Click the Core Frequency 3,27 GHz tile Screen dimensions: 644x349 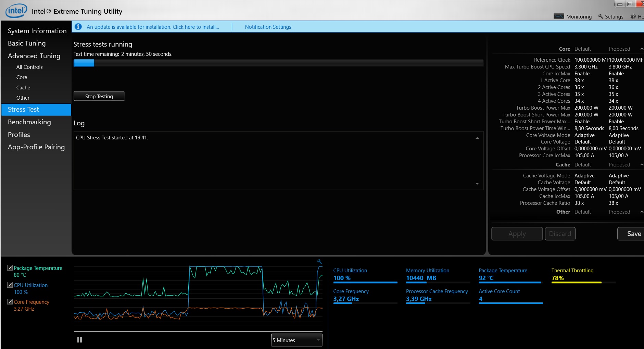click(365, 296)
